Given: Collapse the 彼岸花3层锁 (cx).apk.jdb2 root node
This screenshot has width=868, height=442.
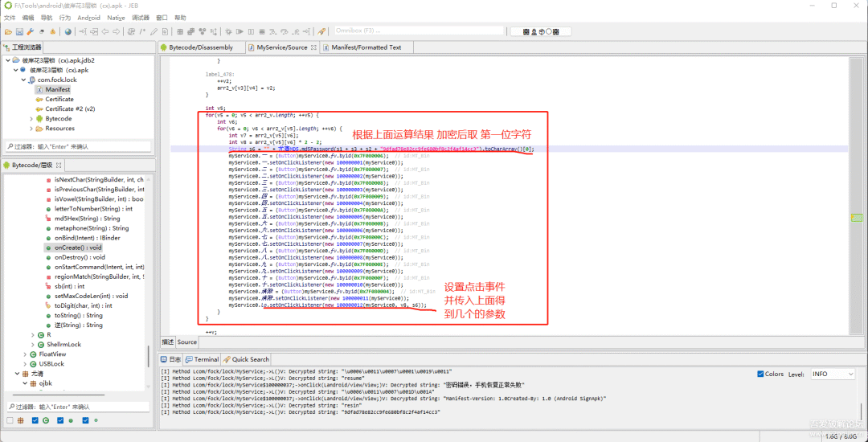Looking at the screenshot, I should pyautogui.click(x=8, y=60).
